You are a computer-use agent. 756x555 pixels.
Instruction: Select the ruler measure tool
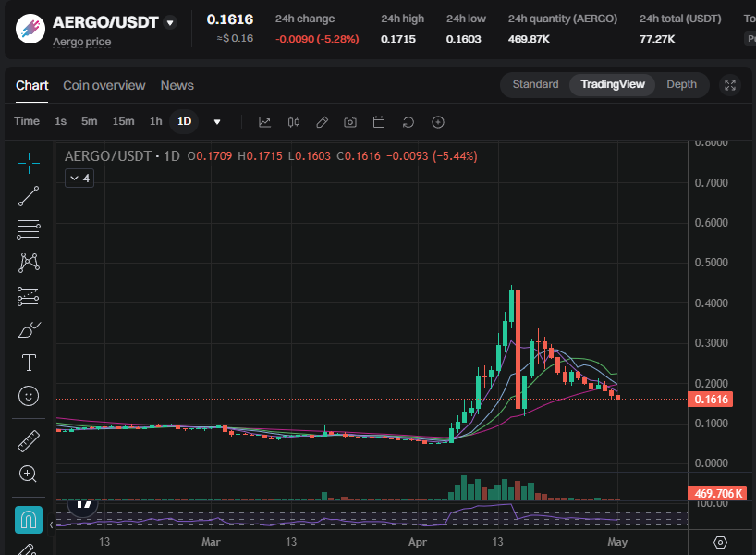point(29,440)
